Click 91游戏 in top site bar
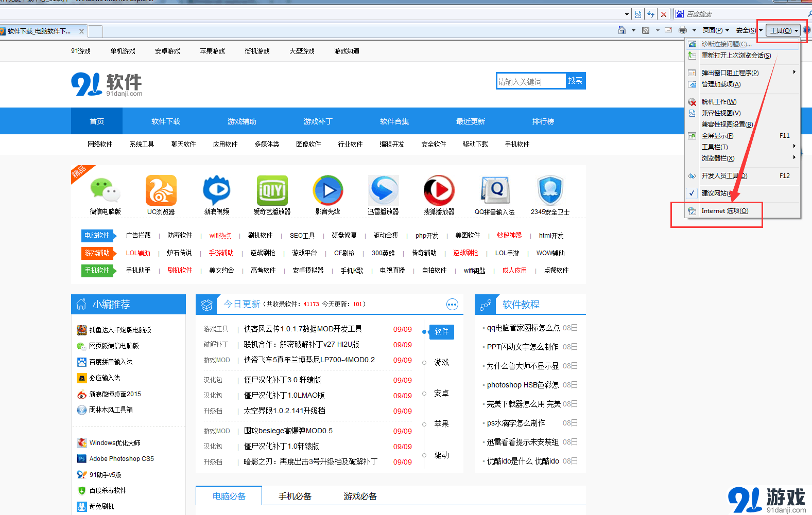 [81, 51]
